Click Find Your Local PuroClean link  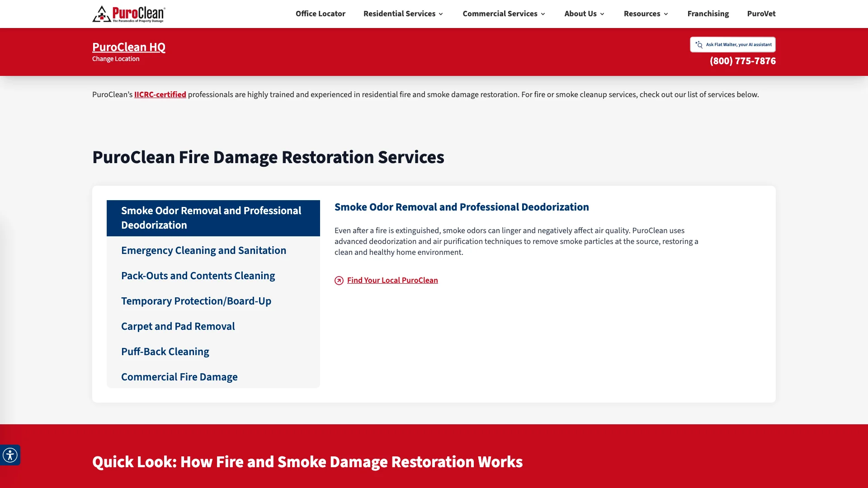point(392,280)
